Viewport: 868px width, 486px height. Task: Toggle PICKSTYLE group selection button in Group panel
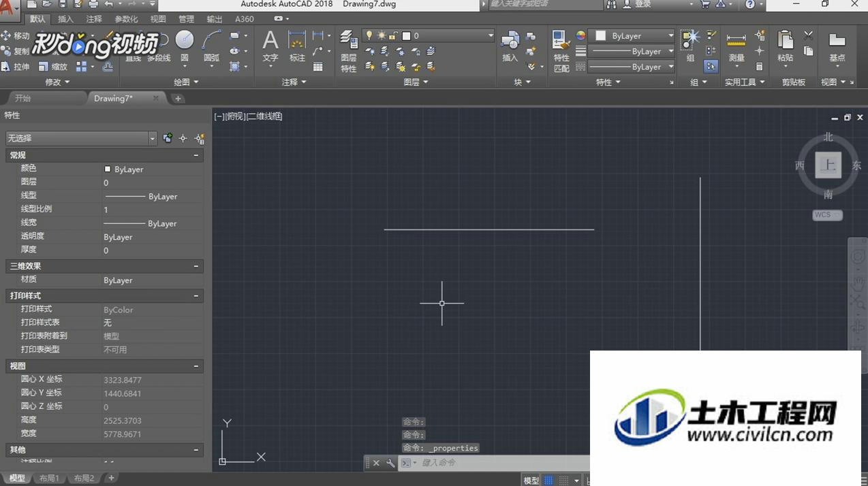pyautogui.click(x=711, y=67)
